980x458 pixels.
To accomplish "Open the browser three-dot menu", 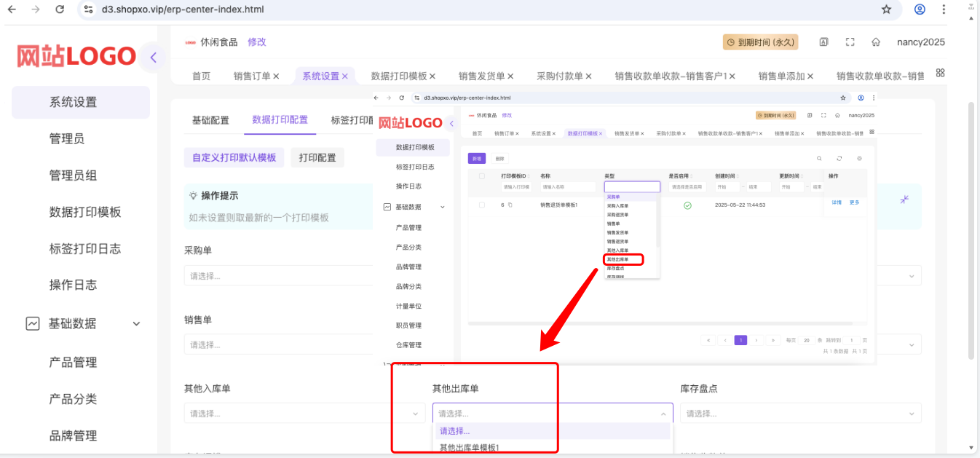I will (x=944, y=9).
